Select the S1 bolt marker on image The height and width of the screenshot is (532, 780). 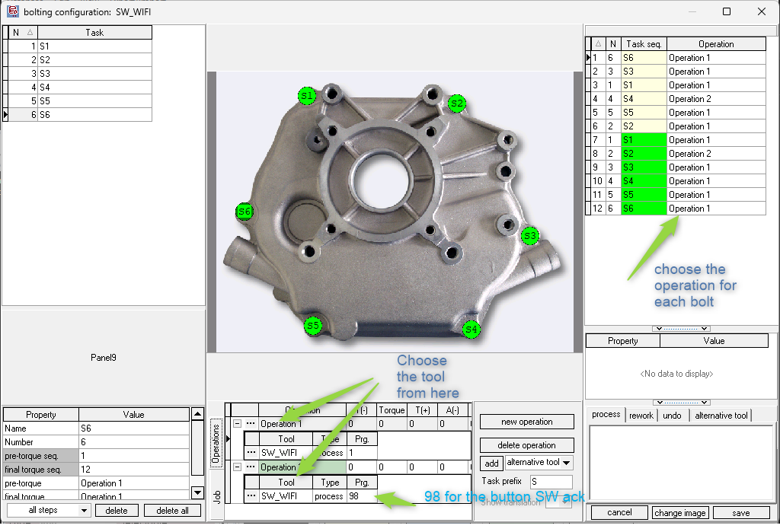307,95
